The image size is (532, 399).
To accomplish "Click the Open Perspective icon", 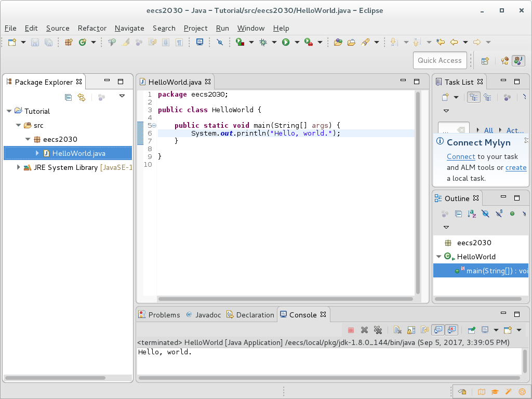I will (485, 61).
